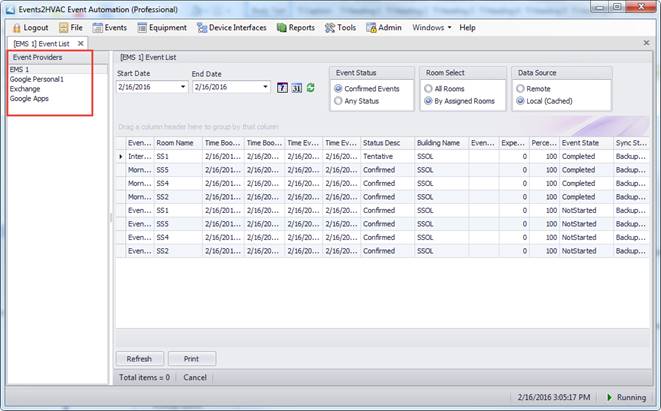Viewport: 661px width, 411px height.
Task: Open the Device Interfaces menu
Action: 232,28
